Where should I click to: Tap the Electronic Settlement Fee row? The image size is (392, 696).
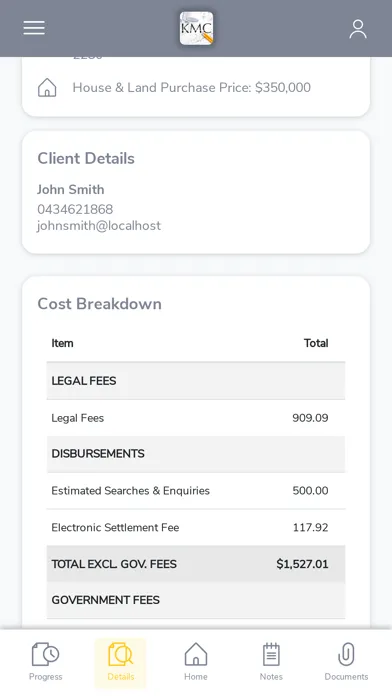(x=196, y=527)
